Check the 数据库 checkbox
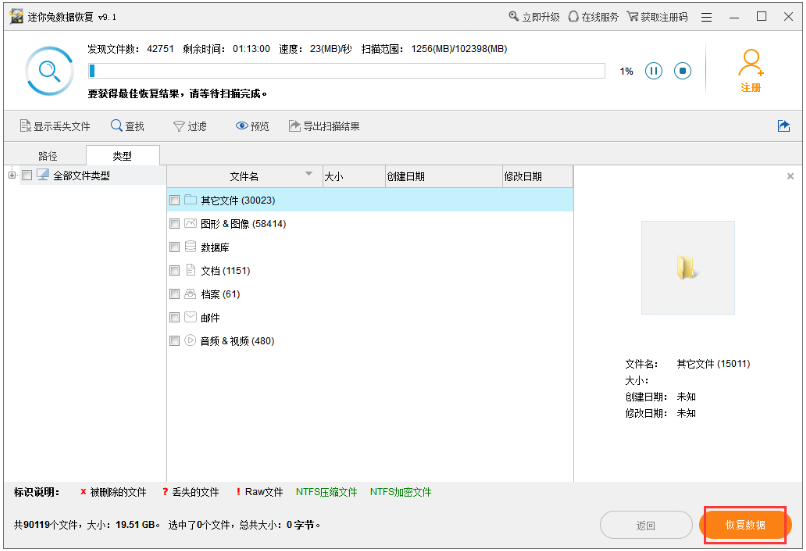 175,247
